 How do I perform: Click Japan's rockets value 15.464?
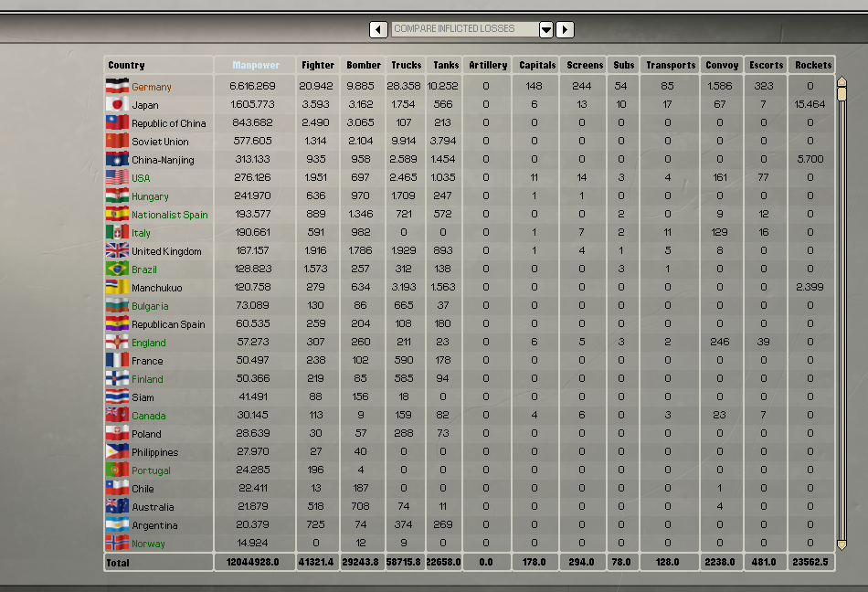[810, 104]
